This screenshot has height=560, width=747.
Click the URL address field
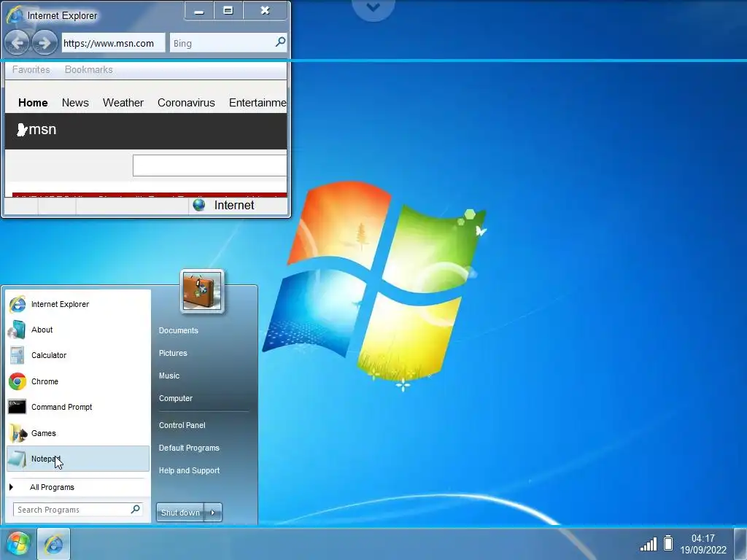pos(113,43)
